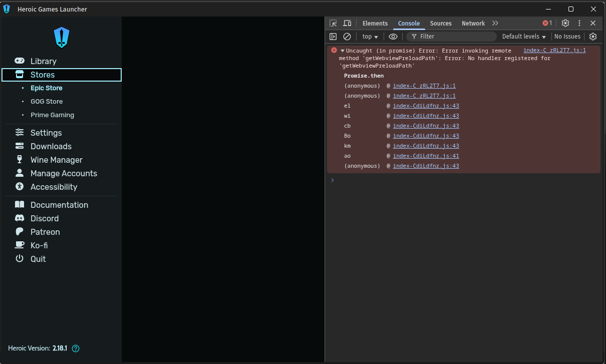The height and width of the screenshot is (364, 606).
Task: Select the Stores section
Action: (62, 75)
